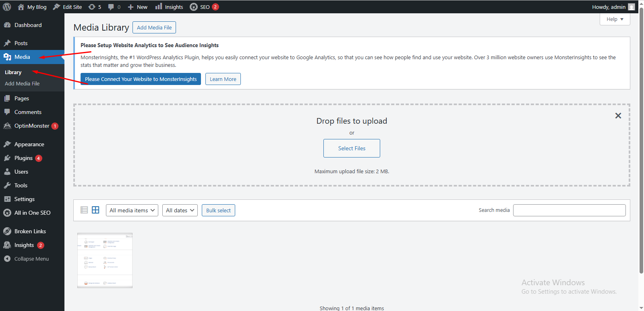Click the admin user avatar
Image resolution: width=644 pixels, height=311 pixels.
pos(631,7)
